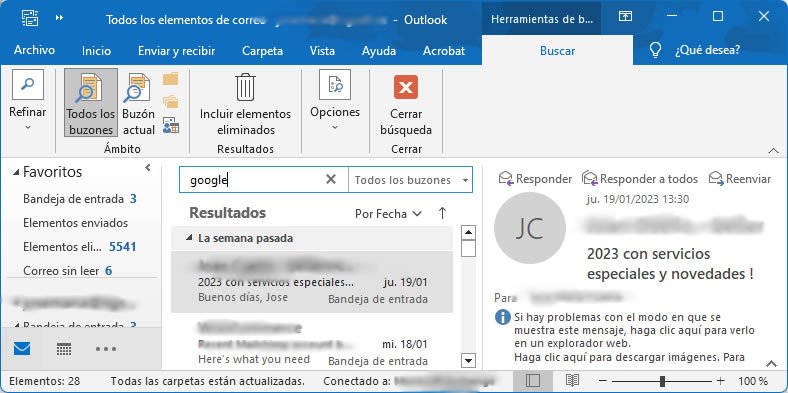Open the Archivo tab
The height and width of the screenshot is (393, 788).
point(35,50)
